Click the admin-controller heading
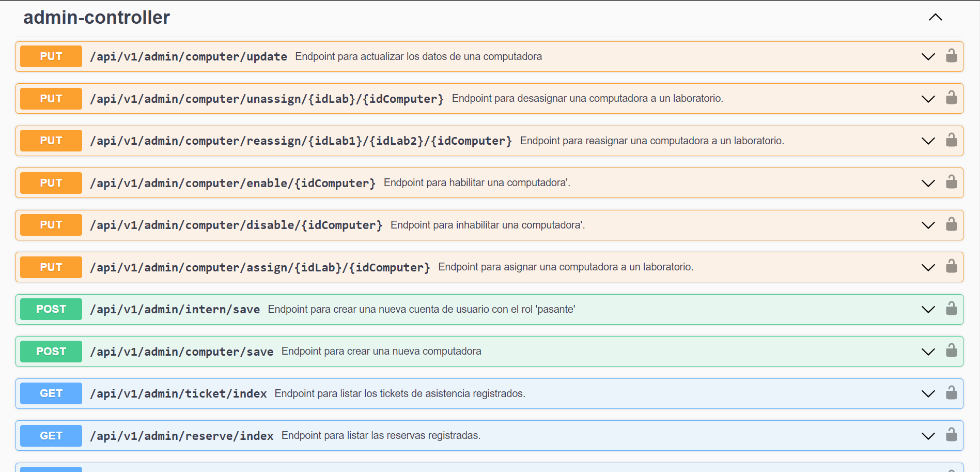Screen dimensions: 980x472 [97, 17]
